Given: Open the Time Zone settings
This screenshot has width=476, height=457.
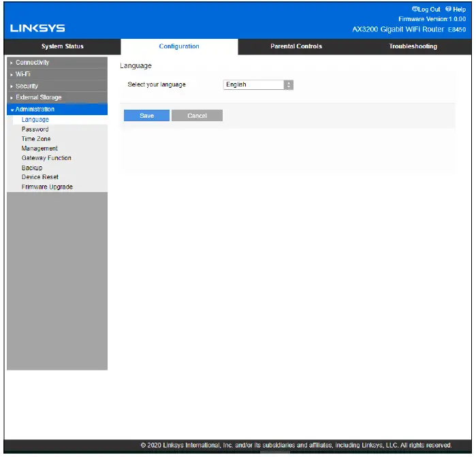Looking at the screenshot, I should tap(36, 139).
